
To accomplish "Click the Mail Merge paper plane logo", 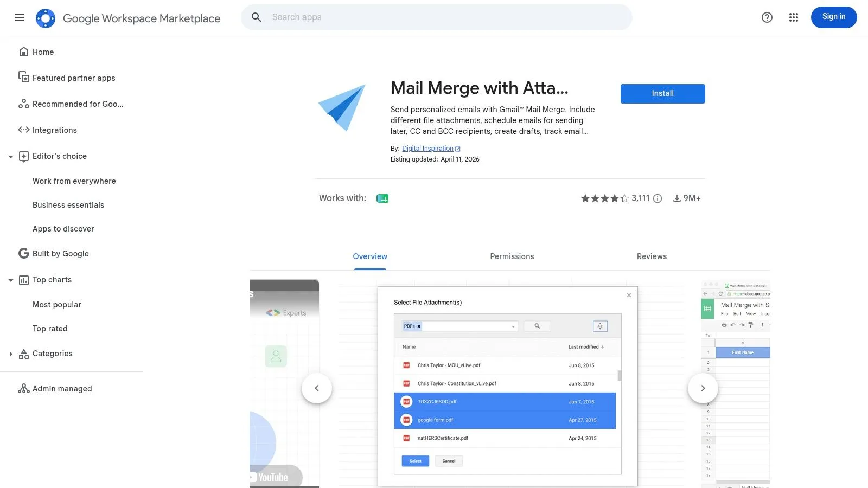I will (342, 107).
